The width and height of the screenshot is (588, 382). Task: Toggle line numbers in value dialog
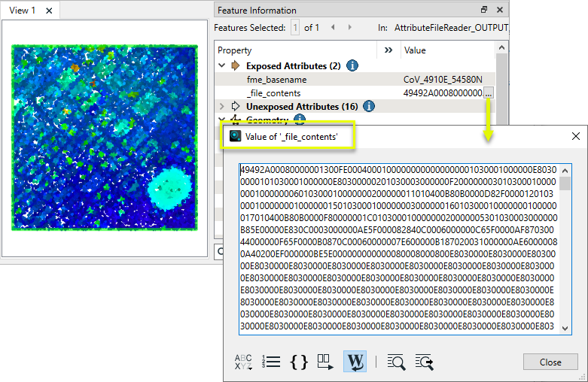pyautogui.click(x=272, y=362)
